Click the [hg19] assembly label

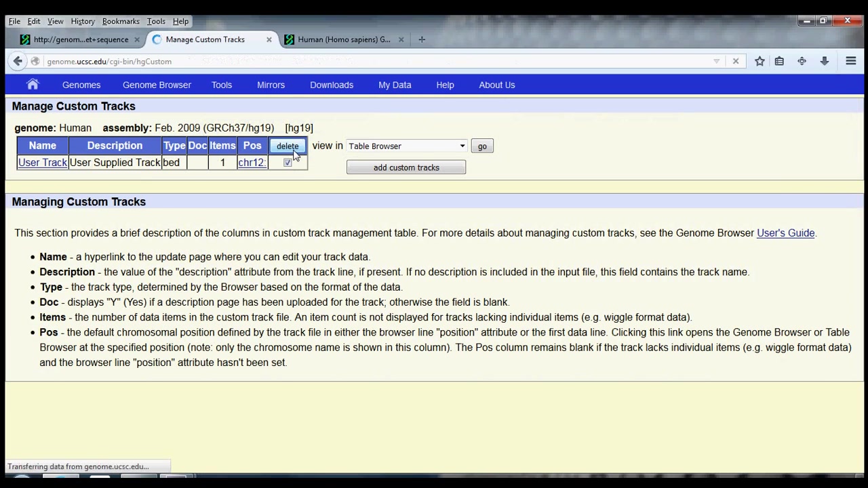pyautogui.click(x=299, y=127)
